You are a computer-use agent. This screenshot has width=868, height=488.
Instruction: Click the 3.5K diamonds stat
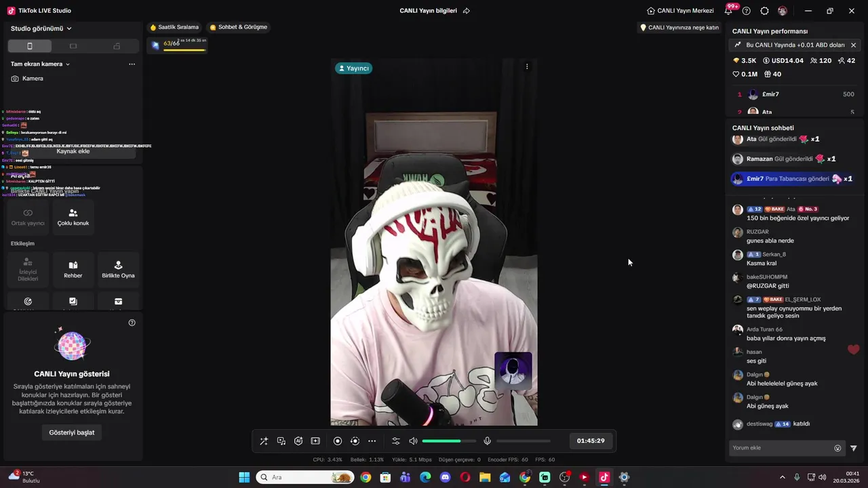click(745, 61)
